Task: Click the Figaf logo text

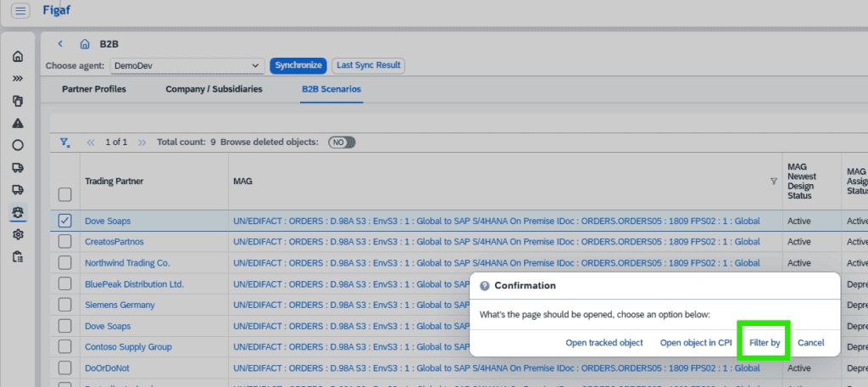Action: click(x=57, y=10)
